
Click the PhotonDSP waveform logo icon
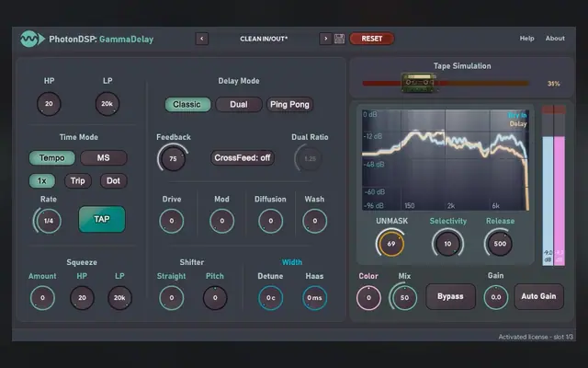click(x=31, y=39)
